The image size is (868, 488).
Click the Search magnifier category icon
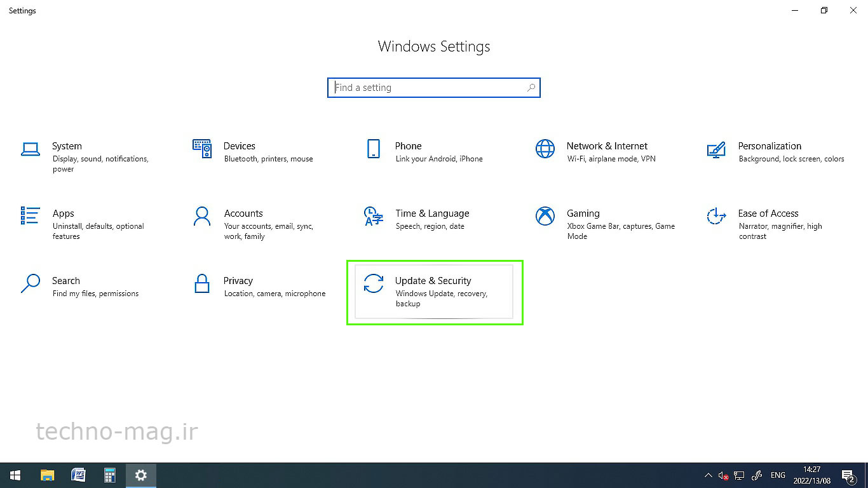point(31,283)
